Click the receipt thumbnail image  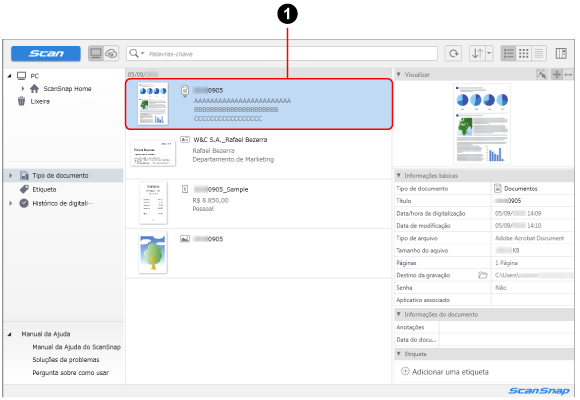coord(153,203)
